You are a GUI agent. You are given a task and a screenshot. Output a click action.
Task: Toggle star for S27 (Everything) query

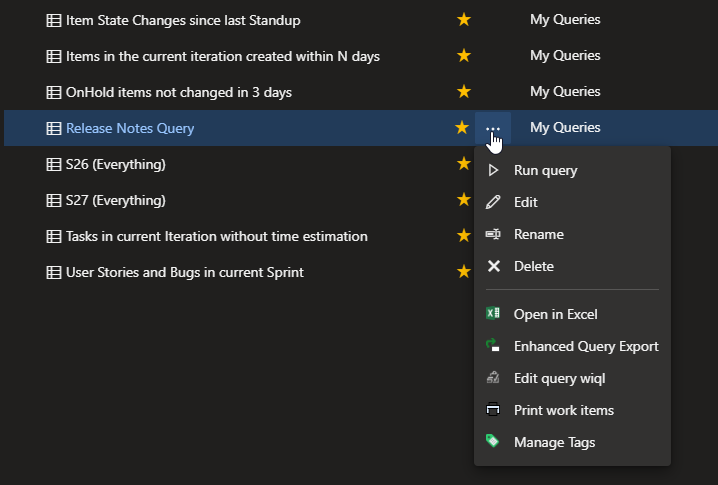pos(464,199)
